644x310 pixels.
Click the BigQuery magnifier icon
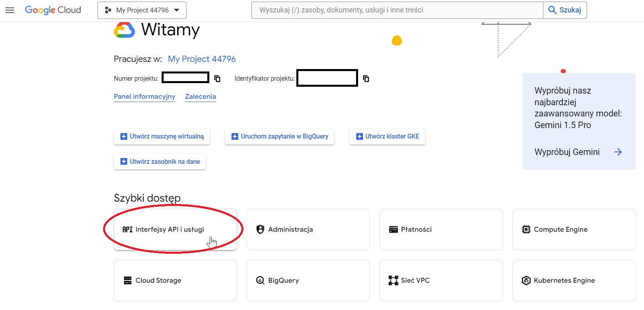(260, 280)
